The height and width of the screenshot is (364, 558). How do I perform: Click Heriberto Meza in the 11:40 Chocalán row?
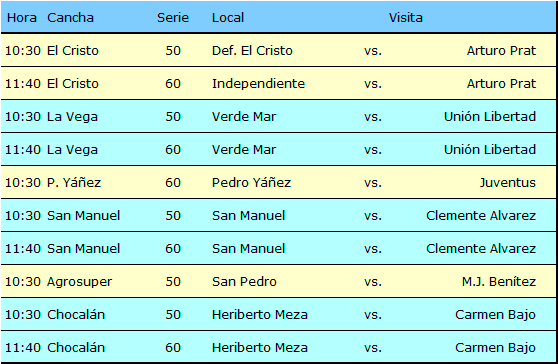point(260,348)
